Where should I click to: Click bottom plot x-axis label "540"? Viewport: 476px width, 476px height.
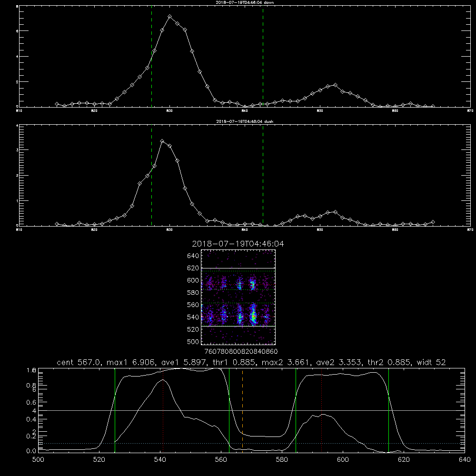(160, 460)
